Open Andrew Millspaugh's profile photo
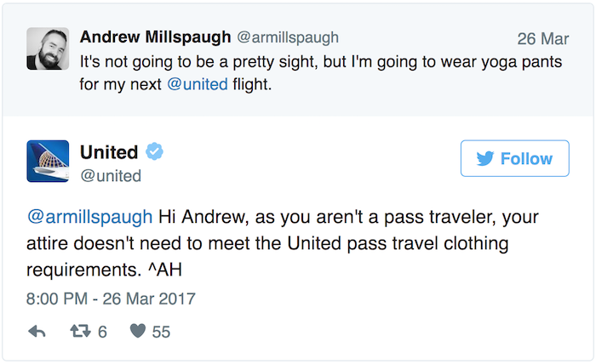 pyautogui.click(x=48, y=48)
